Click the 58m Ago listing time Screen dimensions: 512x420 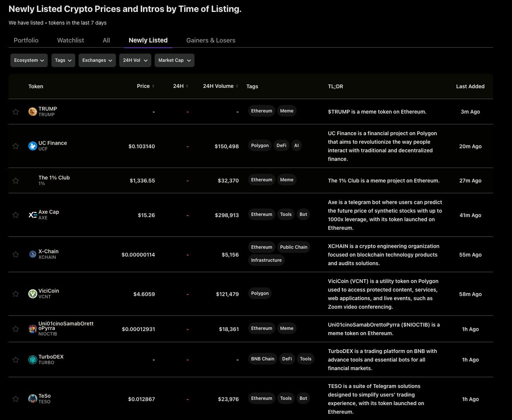[x=470, y=294]
